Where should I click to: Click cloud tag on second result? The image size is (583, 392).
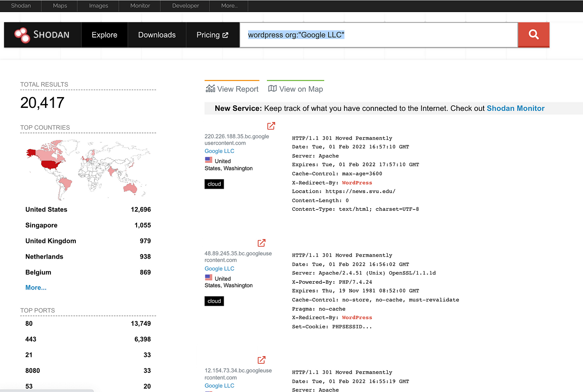214,301
